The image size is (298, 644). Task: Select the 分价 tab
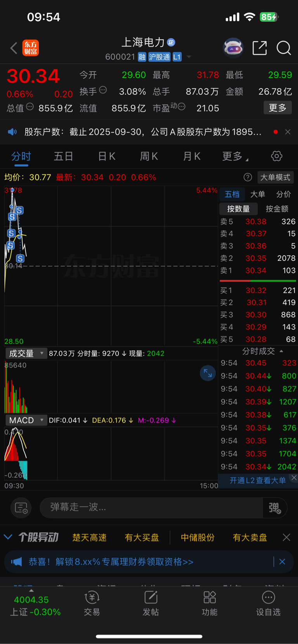click(283, 194)
